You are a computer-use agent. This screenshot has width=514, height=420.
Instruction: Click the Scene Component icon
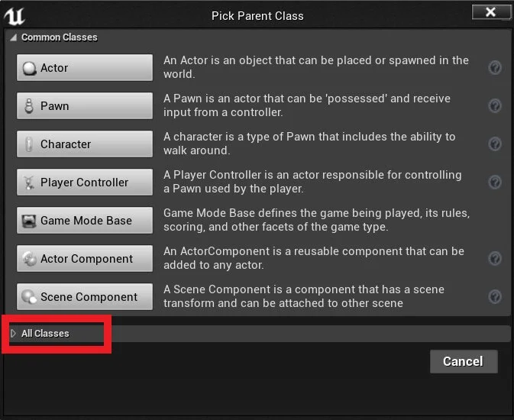pos(29,297)
